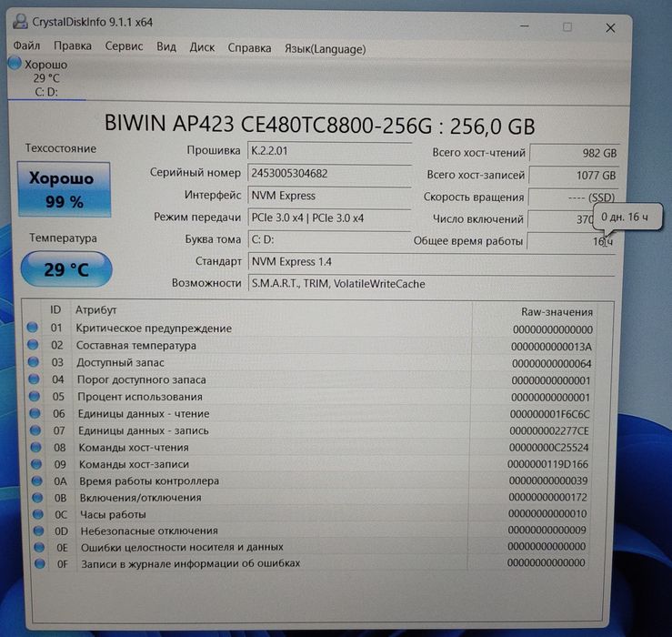Screen dimensions: 672x637
Task: Click the serial number field 2453005304682
Action: (329, 173)
